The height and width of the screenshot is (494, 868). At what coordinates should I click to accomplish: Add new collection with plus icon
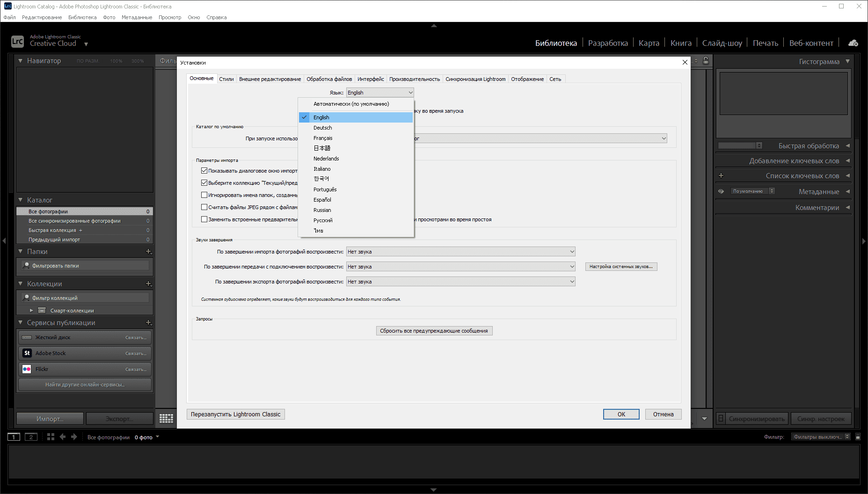point(148,283)
